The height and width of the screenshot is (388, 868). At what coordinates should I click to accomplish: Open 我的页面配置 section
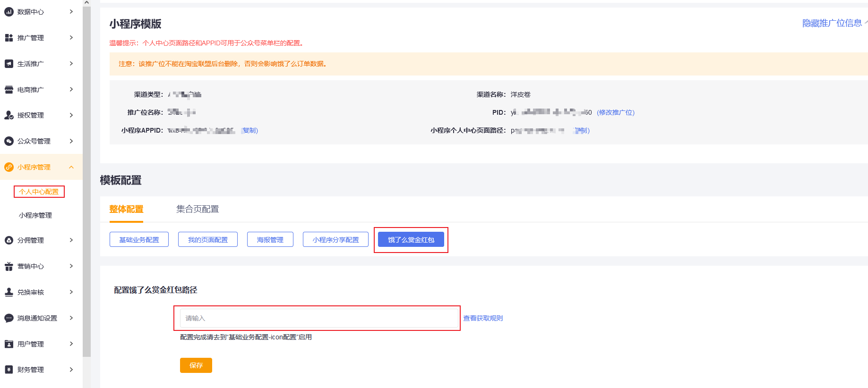208,239
